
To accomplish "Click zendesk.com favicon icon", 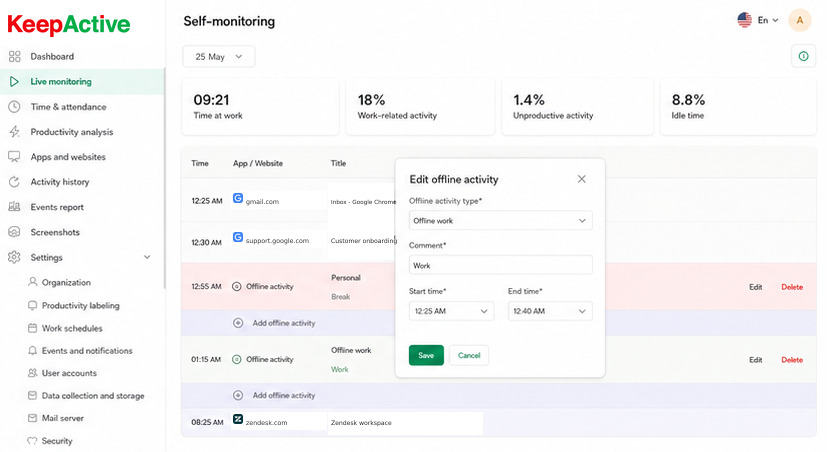I will click(x=238, y=419).
